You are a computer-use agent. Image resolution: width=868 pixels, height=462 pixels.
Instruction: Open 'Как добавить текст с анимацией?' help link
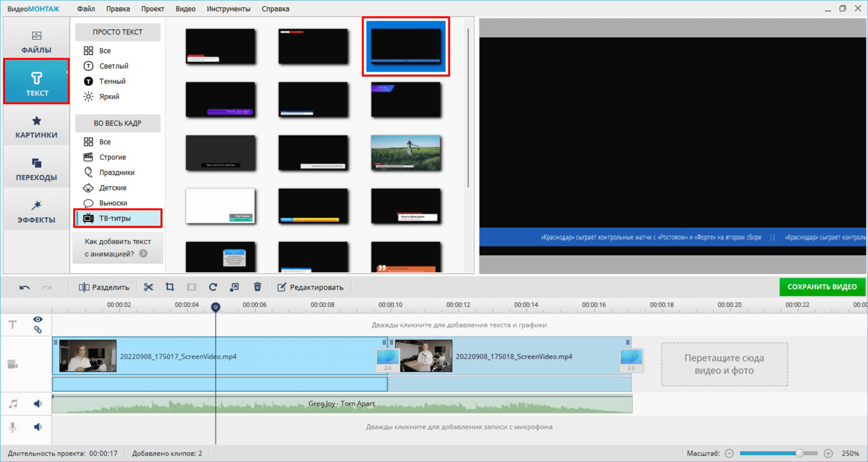tap(118, 248)
